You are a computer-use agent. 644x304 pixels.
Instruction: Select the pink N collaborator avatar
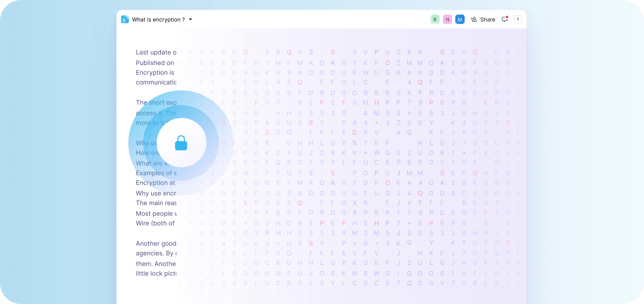coord(447,19)
